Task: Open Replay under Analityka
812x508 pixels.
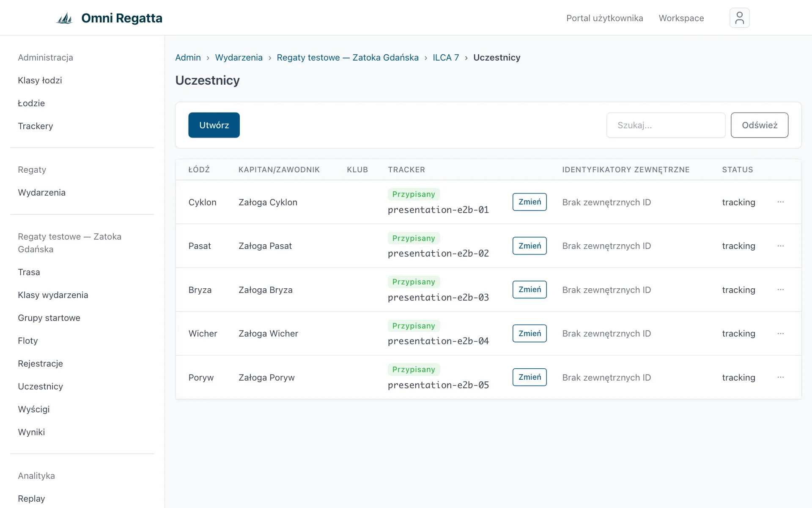Action: (31, 499)
